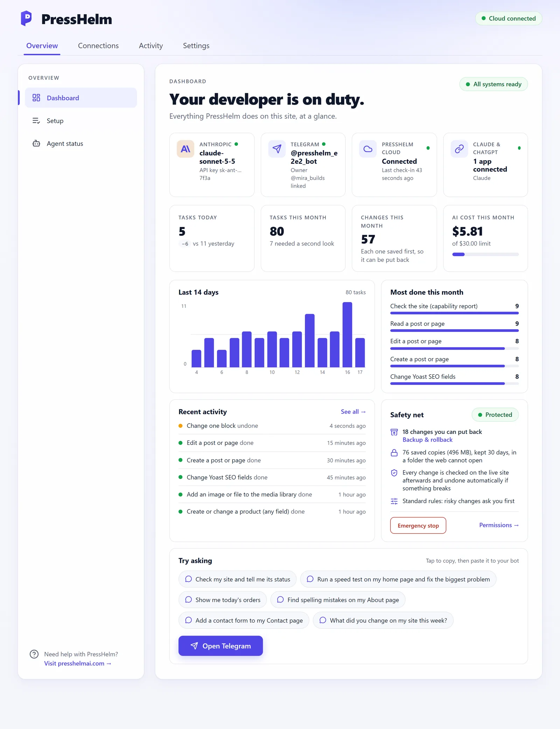
Task: Copy the Run a speed test suggestion
Action: click(398, 579)
